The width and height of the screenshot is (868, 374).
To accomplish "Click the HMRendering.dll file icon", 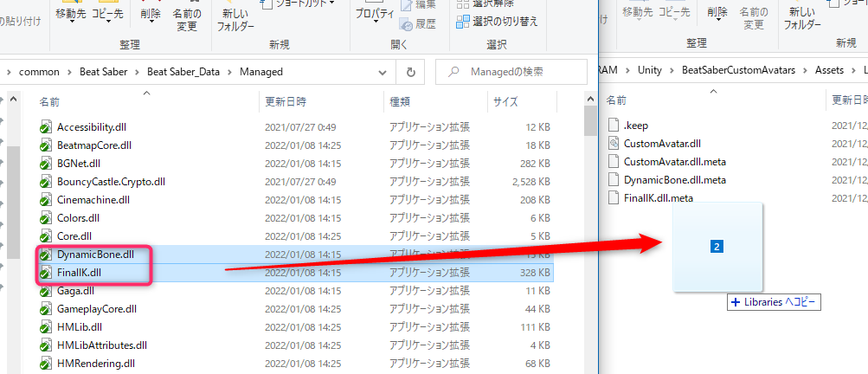I will [x=45, y=364].
